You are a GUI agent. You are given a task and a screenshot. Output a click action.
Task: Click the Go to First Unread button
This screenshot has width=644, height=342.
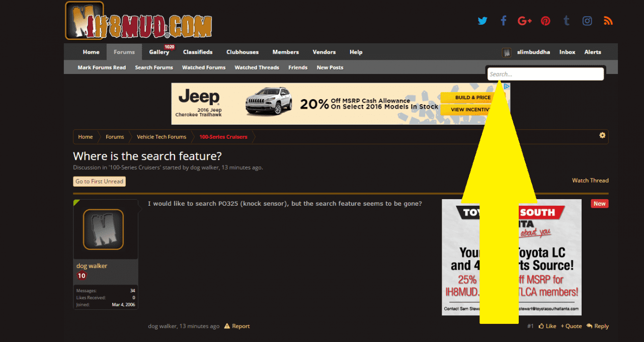99,182
